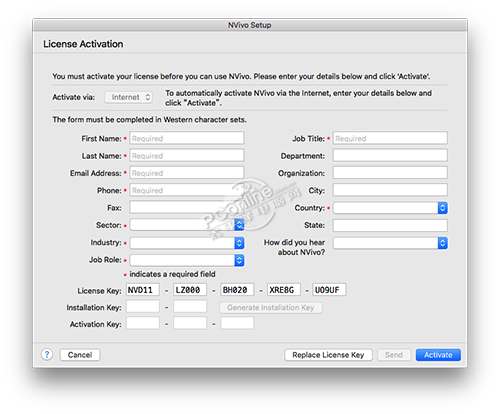The height and width of the screenshot is (414, 500).
Task: Click the license key box containing NVD11
Action: coord(143,290)
